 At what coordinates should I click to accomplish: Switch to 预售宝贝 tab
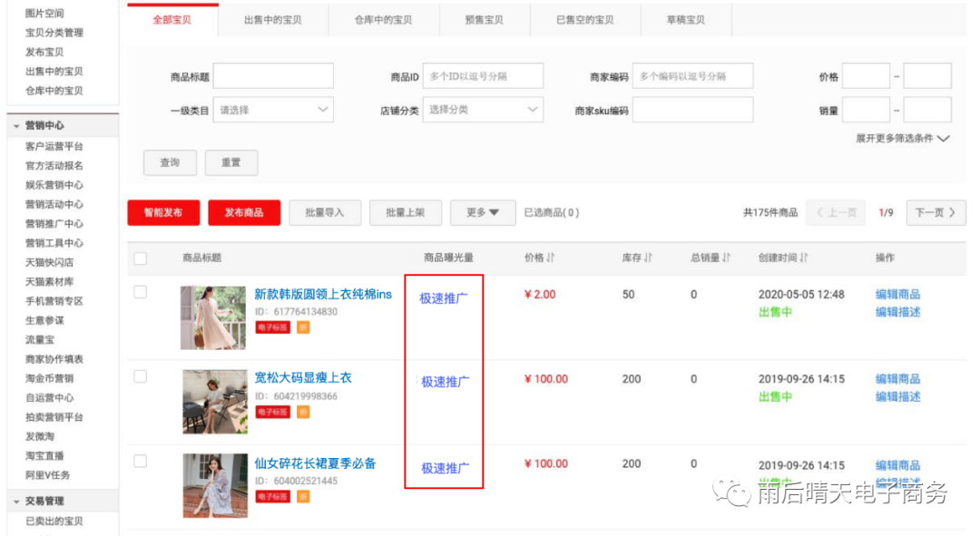tap(485, 20)
